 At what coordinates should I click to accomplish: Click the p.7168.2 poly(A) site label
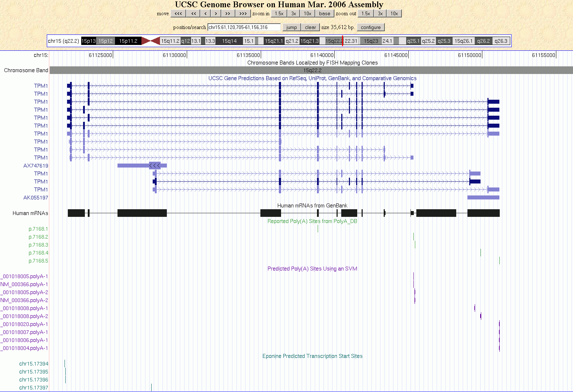pos(38,237)
